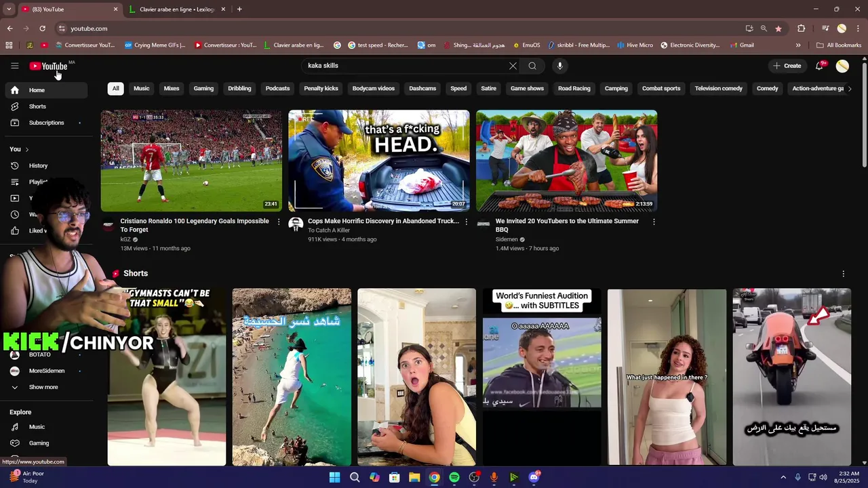
Task: Open Shorts shelf more options menu
Action: [844, 274]
